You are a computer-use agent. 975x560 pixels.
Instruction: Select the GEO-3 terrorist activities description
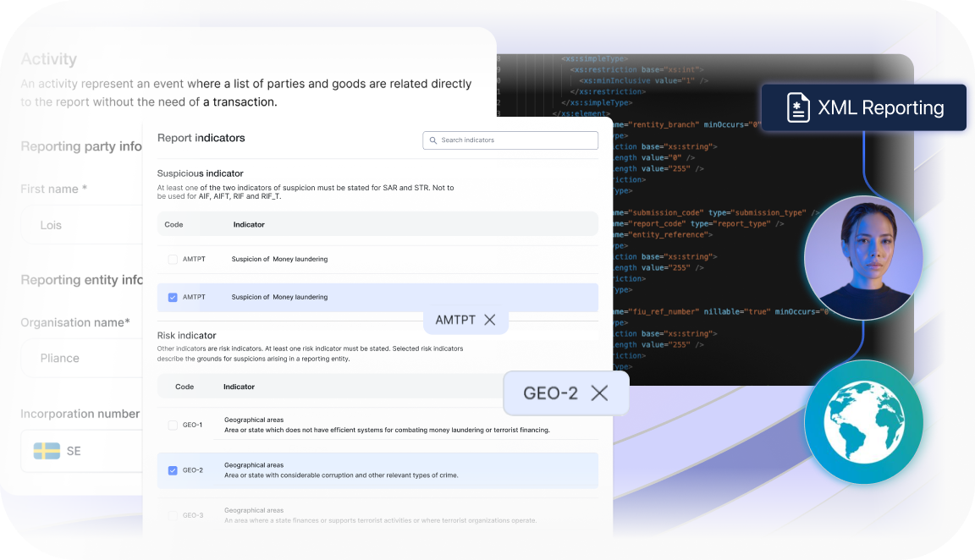click(x=380, y=521)
